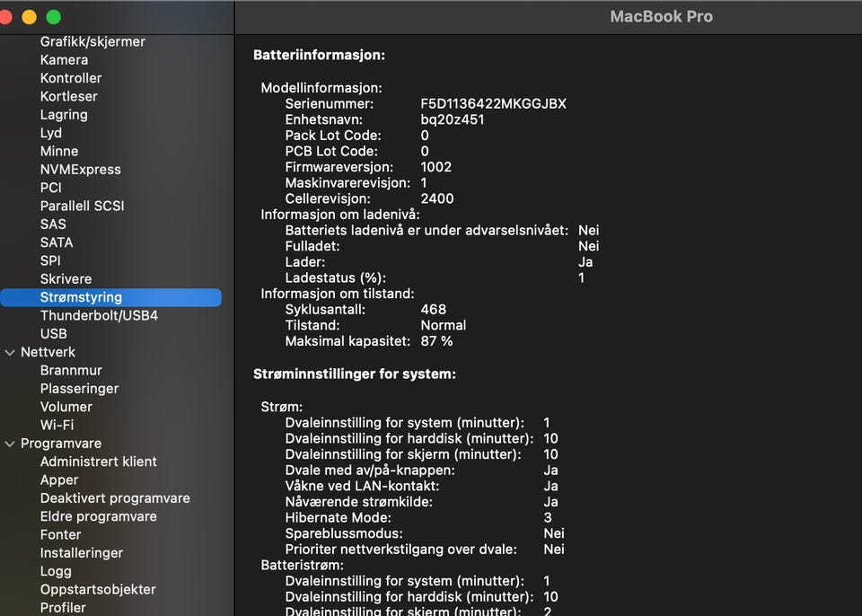Screen dimensions: 862x616
Task: Open Thunderbolt/USB4 entry
Action: (99, 316)
